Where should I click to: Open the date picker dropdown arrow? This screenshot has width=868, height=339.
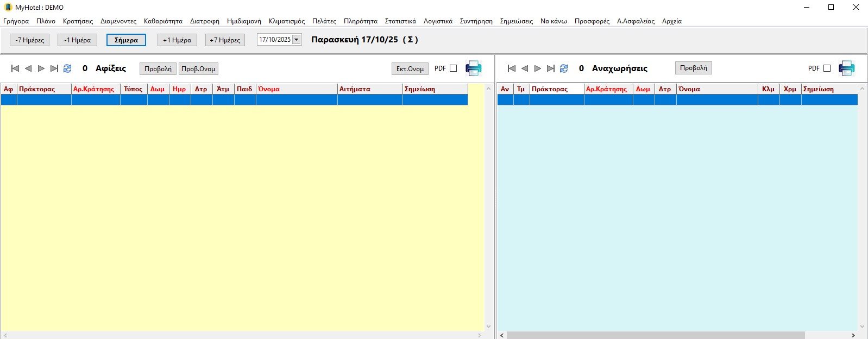pyautogui.click(x=297, y=40)
